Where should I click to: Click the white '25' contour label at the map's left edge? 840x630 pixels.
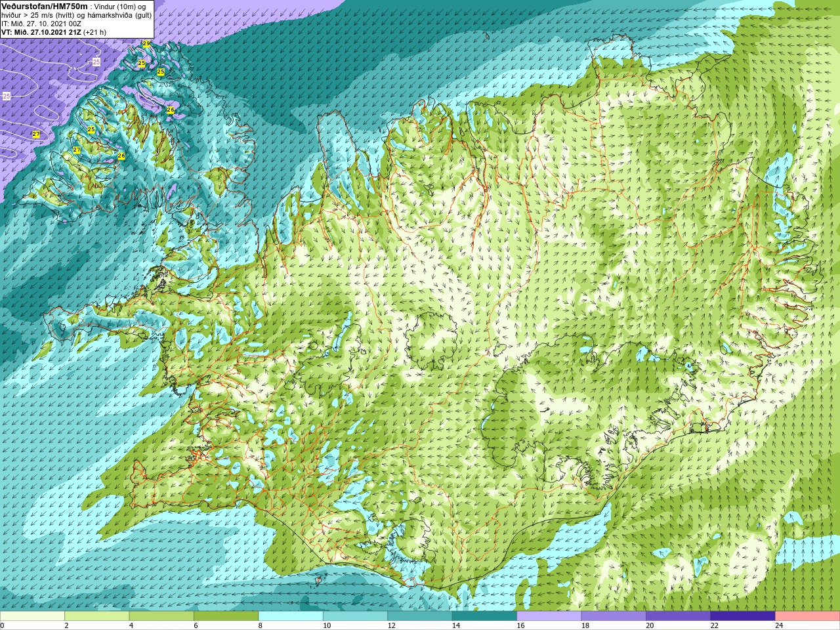[x=7, y=96]
